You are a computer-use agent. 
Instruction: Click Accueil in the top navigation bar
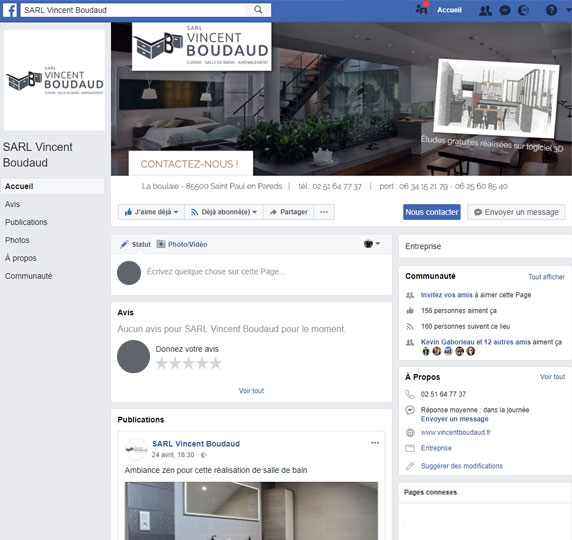449,10
